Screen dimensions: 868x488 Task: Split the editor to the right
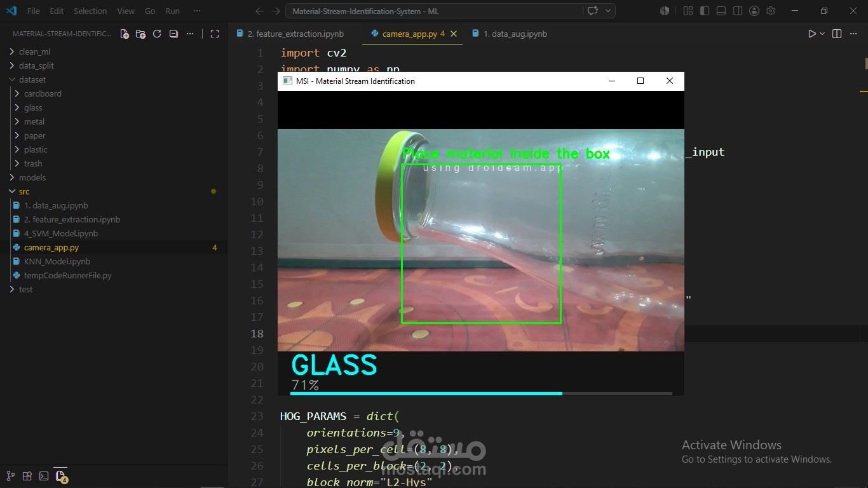coord(837,34)
